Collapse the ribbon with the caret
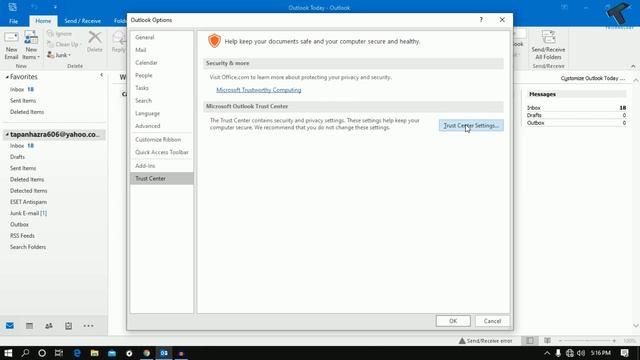Viewport: 640px width, 360px height. (633, 66)
